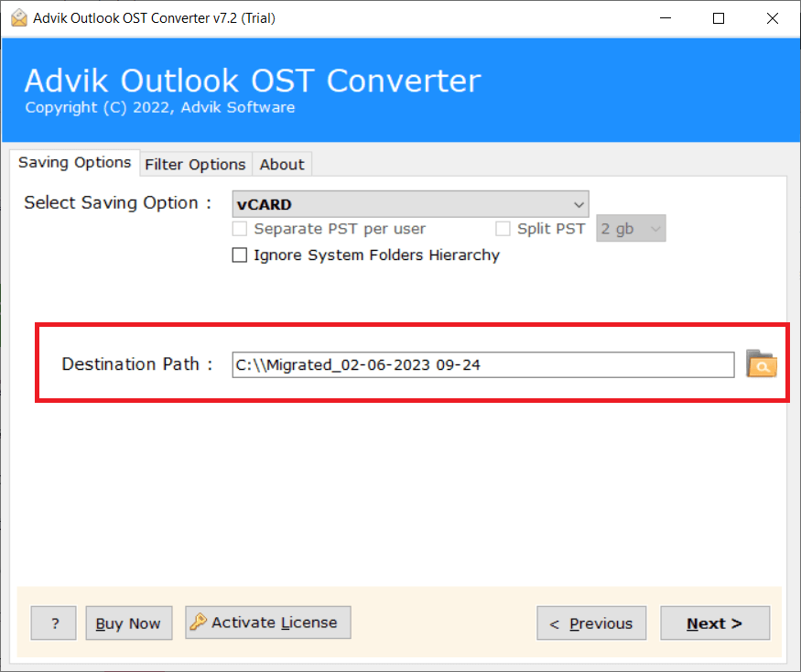
Task: Click the Advik app envelope icon
Action: (19, 18)
